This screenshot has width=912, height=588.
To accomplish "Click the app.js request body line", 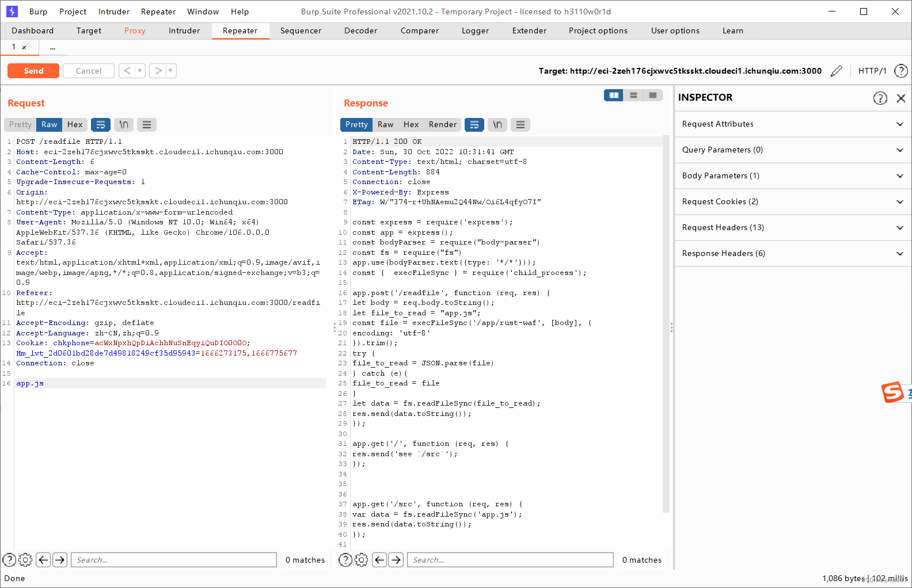I will (170, 383).
